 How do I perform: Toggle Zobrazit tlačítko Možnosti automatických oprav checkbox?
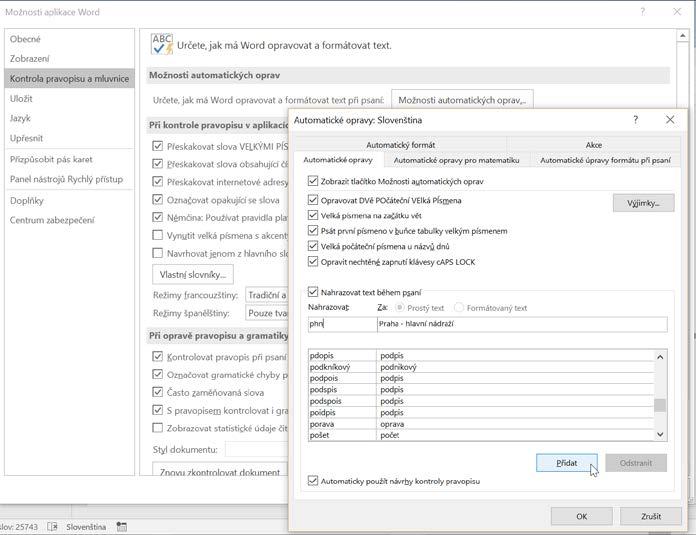pos(313,181)
